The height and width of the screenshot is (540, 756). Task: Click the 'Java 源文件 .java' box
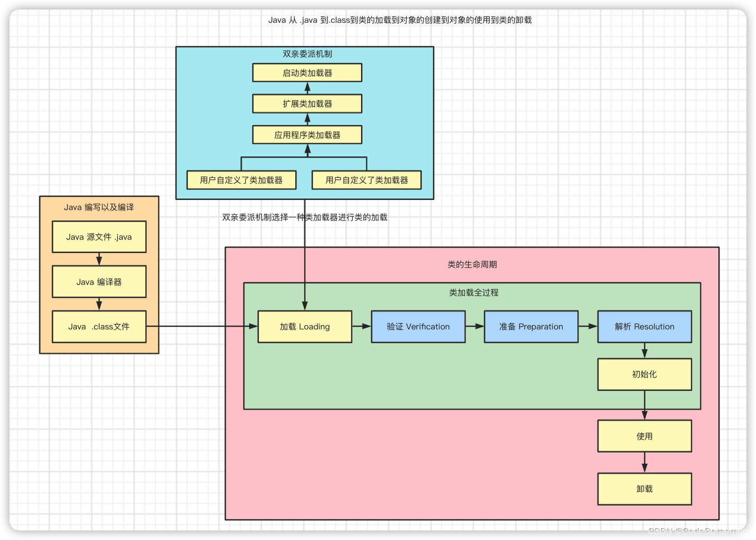99,237
